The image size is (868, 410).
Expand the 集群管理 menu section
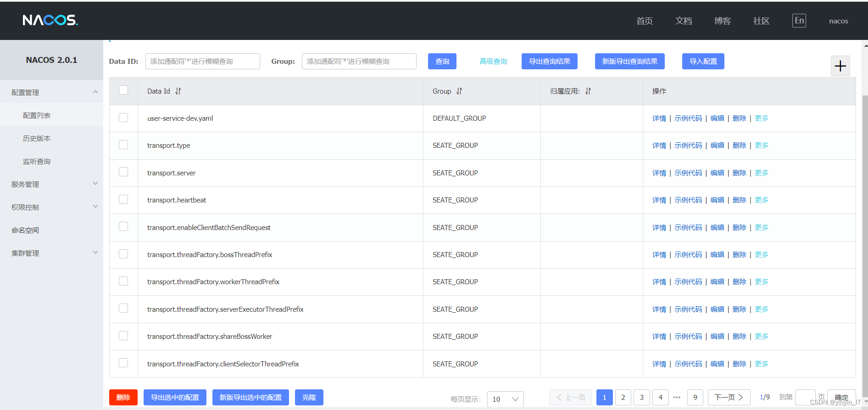coord(51,253)
